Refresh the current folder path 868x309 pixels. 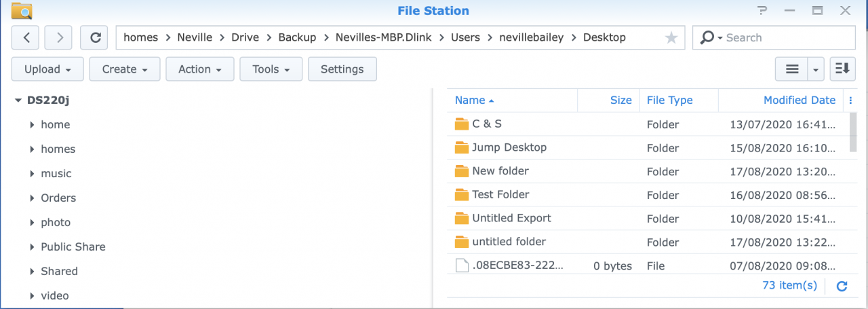(94, 37)
